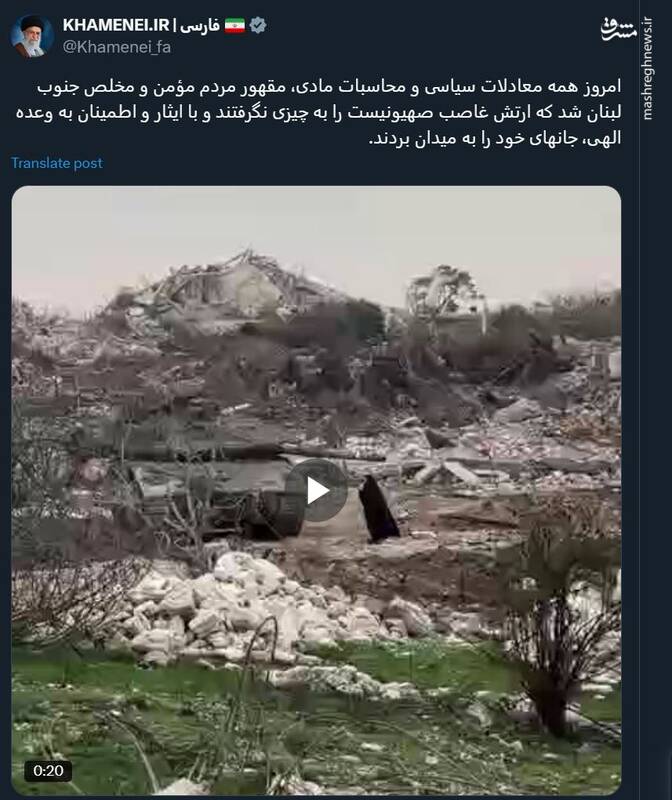Open the @Khamenei_fa handle
The image size is (672, 800).
[x=117, y=47]
